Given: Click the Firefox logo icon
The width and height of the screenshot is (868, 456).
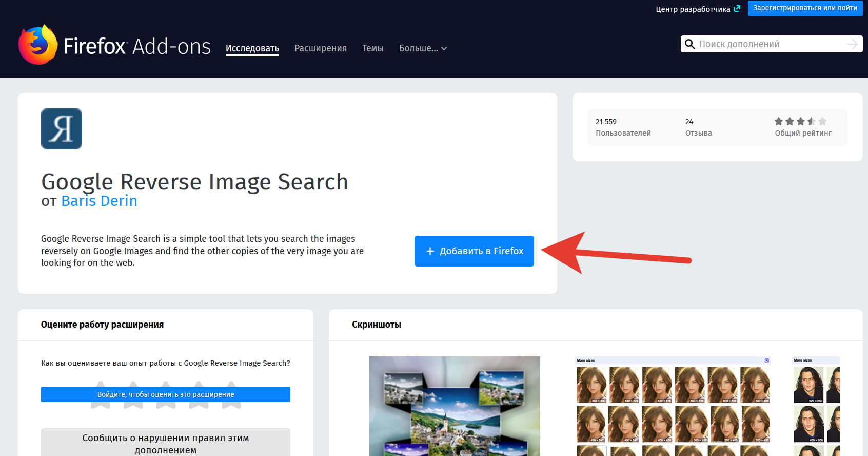Looking at the screenshot, I should tap(37, 45).
